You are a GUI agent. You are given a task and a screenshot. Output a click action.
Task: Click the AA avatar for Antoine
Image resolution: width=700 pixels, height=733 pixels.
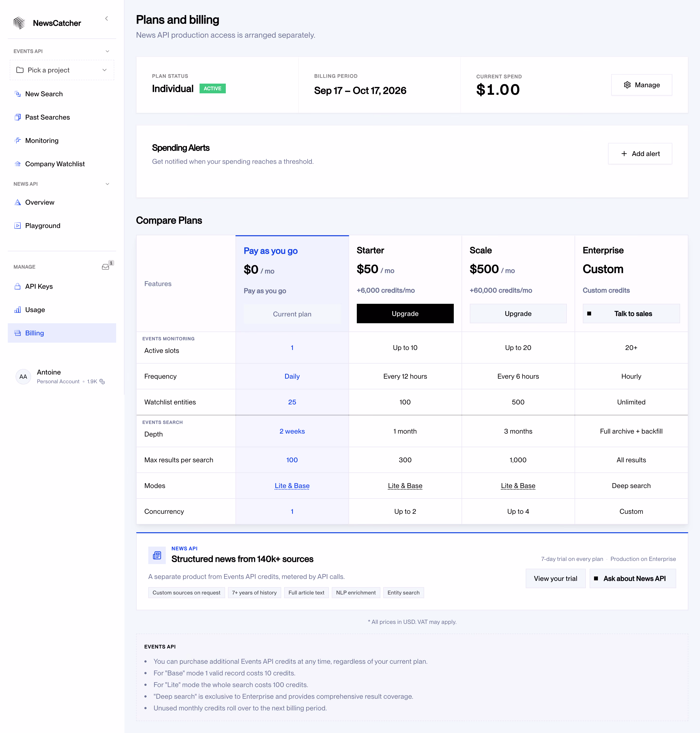23,377
